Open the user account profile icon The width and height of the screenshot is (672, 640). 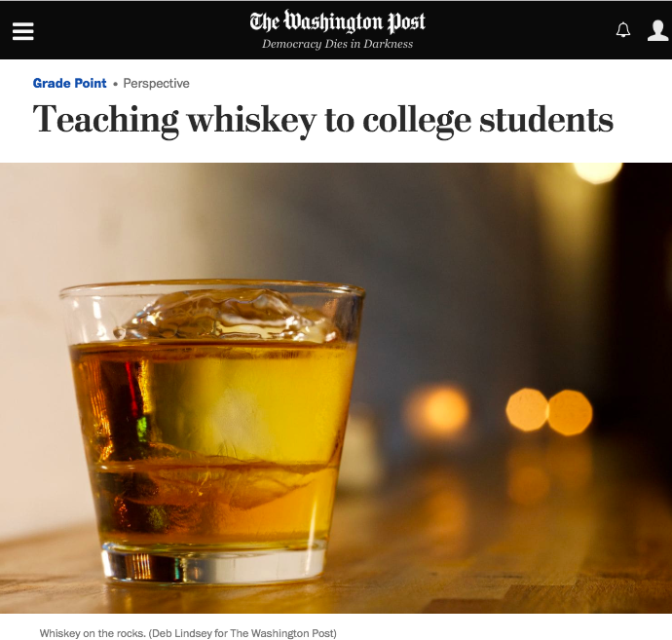point(657,30)
